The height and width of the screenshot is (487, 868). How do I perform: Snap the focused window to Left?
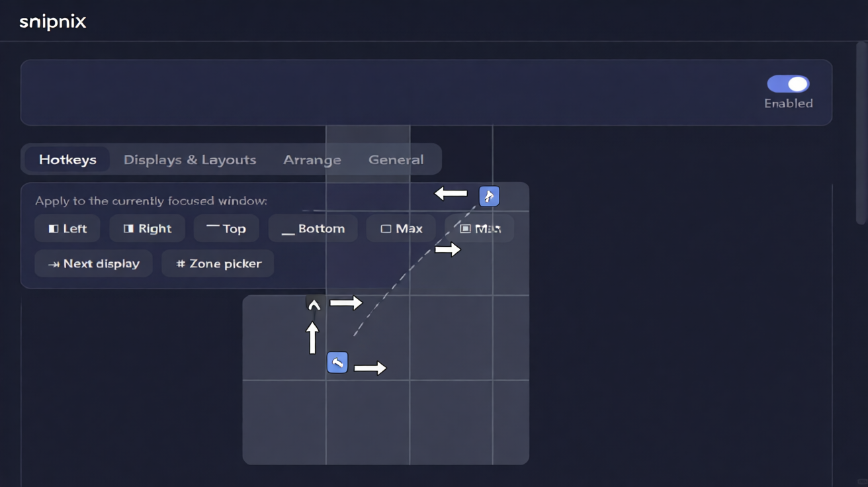click(x=67, y=228)
